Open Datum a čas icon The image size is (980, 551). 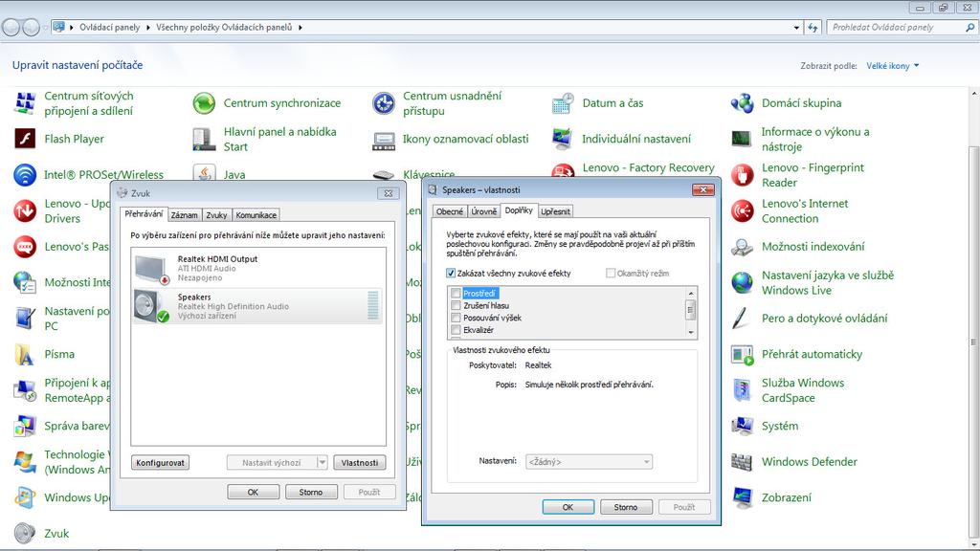[563, 103]
